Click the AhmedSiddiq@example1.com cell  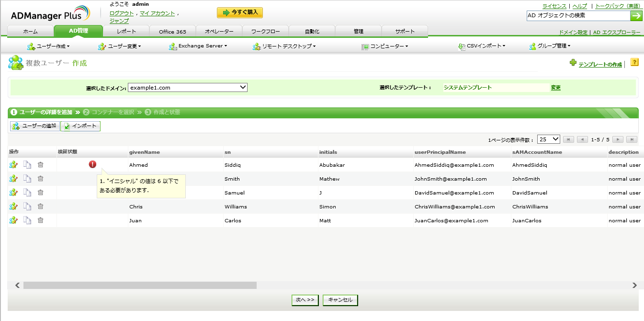(x=454, y=165)
